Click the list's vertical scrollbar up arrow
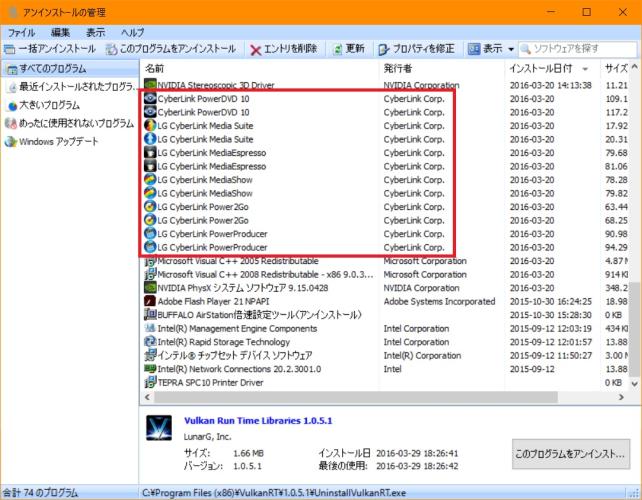The image size is (642, 500). pos(634,67)
